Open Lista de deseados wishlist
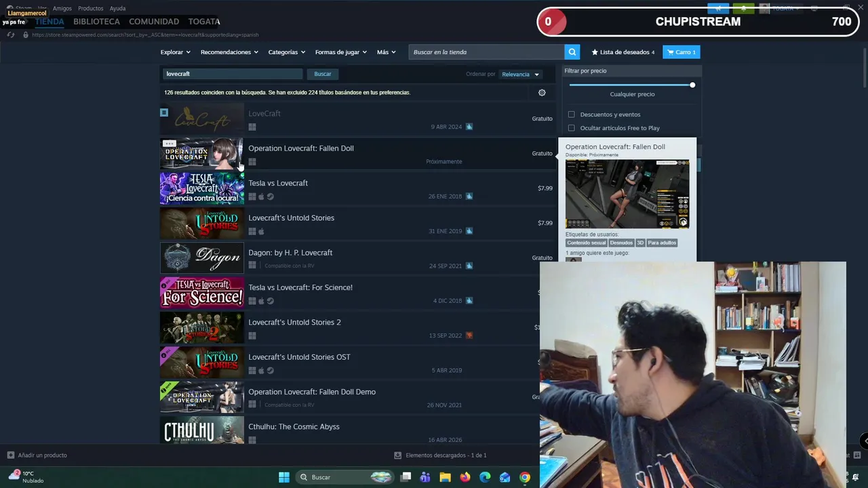 click(x=623, y=52)
